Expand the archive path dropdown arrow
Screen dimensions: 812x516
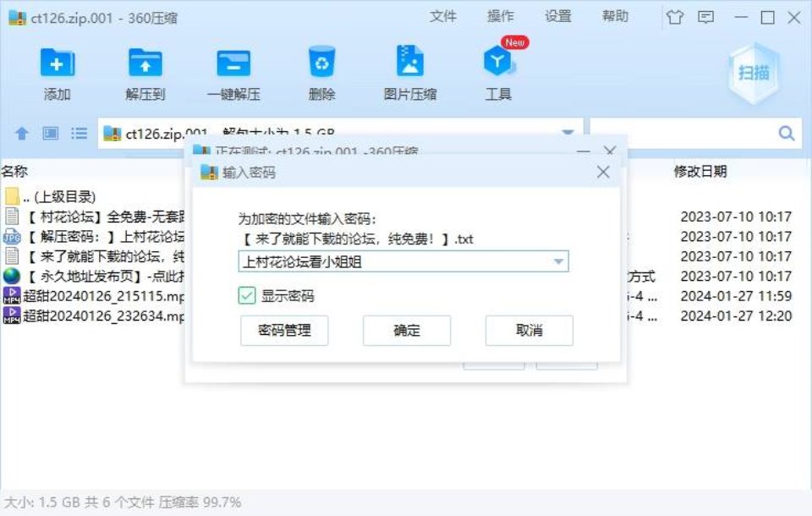coord(568,133)
